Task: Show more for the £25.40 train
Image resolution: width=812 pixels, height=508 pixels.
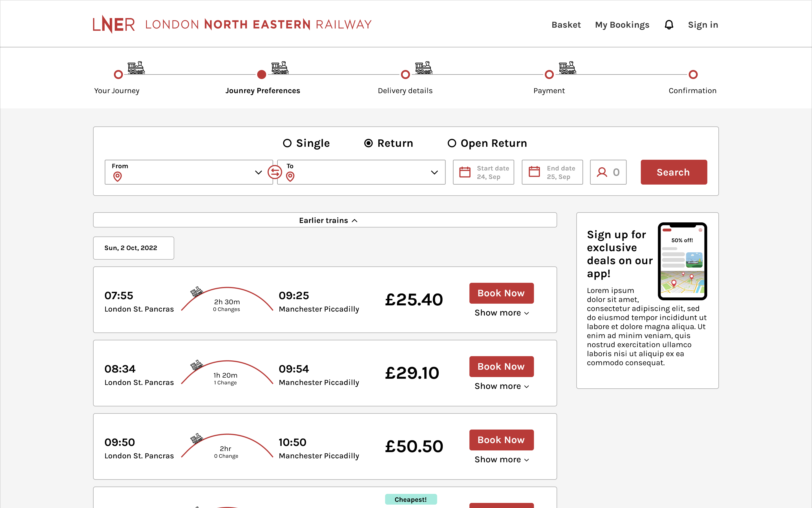Action: pyautogui.click(x=502, y=313)
